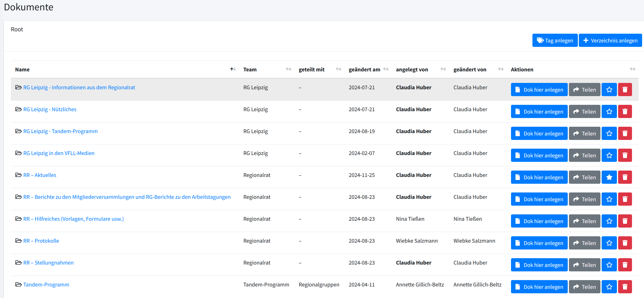Image resolution: width=644 pixels, height=298 pixels.
Task: Click trash icon in Tandem-Programm row
Action: tap(624, 286)
